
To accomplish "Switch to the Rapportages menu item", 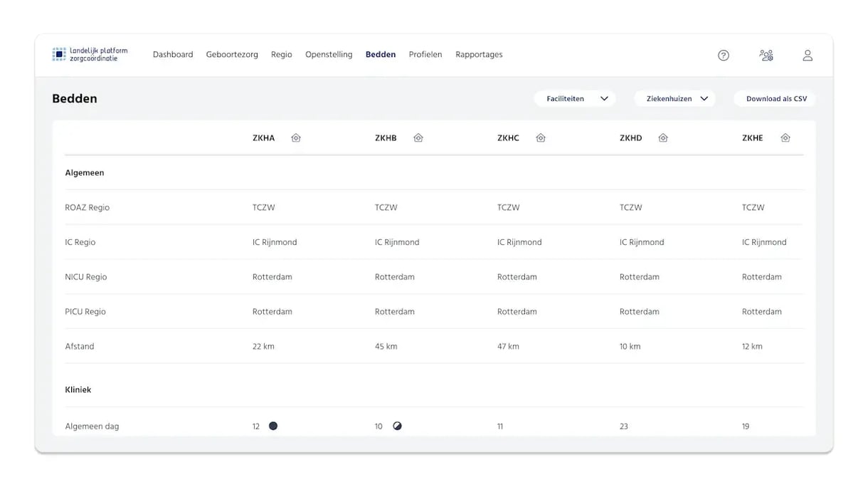I will coord(479,55).
